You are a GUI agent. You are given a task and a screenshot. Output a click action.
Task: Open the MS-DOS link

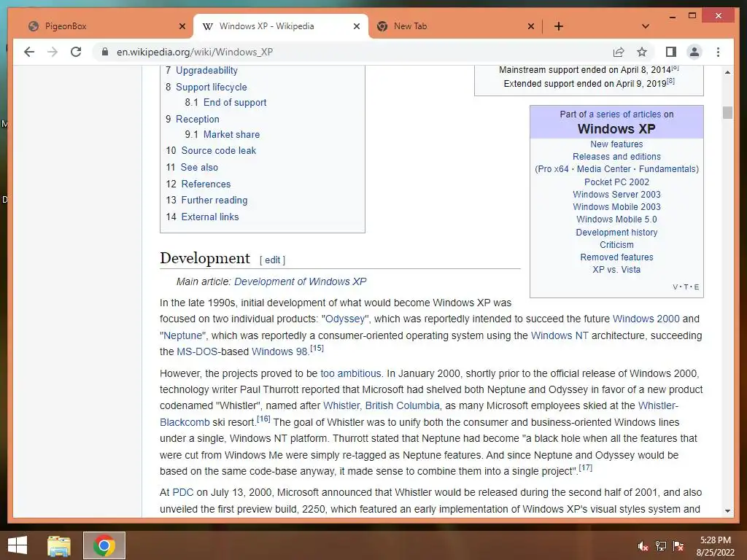coord(198,351)
